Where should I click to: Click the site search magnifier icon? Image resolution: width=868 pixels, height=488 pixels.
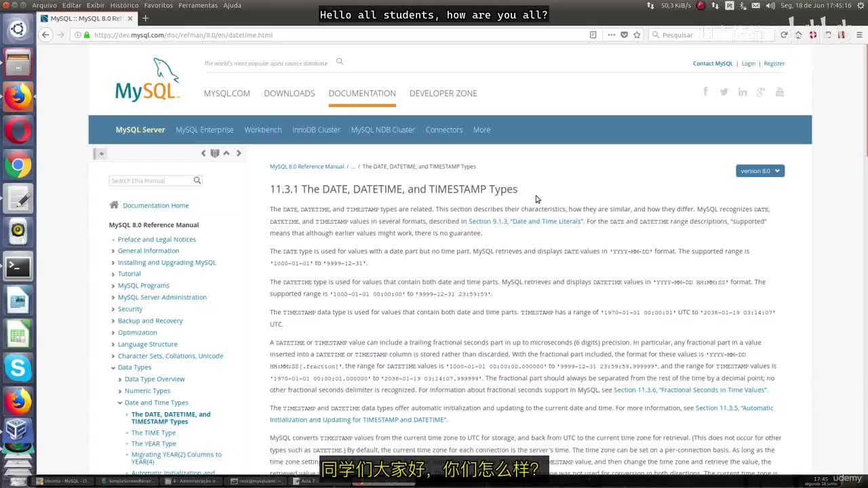pyautogui.click(x=340, y=62)
